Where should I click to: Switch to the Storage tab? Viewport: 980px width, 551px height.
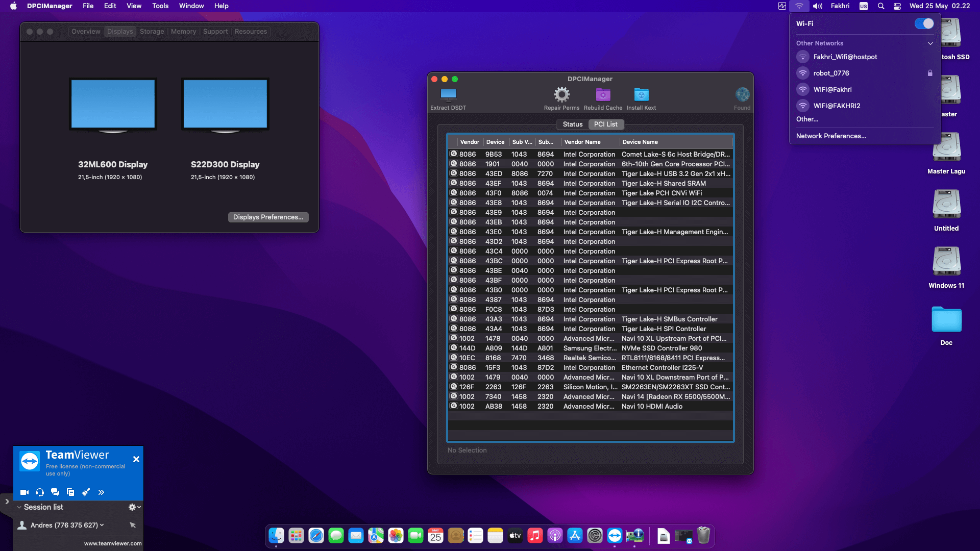click(152, 32)
